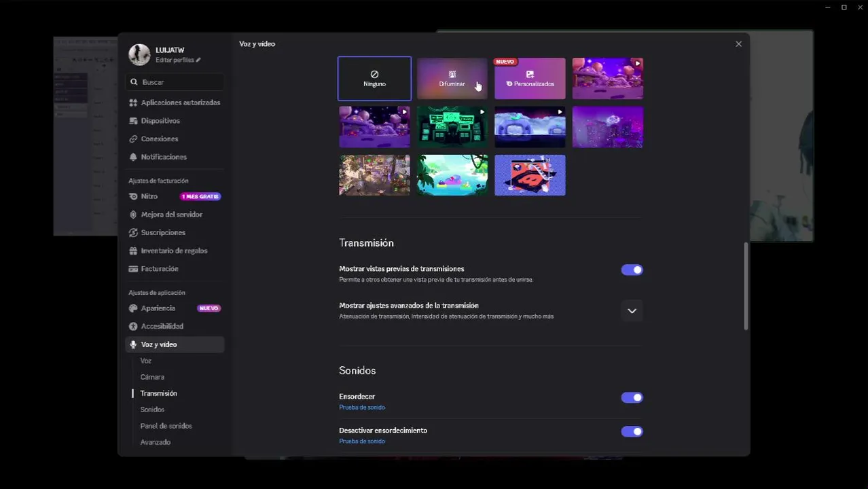Image resolution: width=868 pixels, height=489 pixels.
Task: Select the Ninguno background option
Action: tap(374, 79)
